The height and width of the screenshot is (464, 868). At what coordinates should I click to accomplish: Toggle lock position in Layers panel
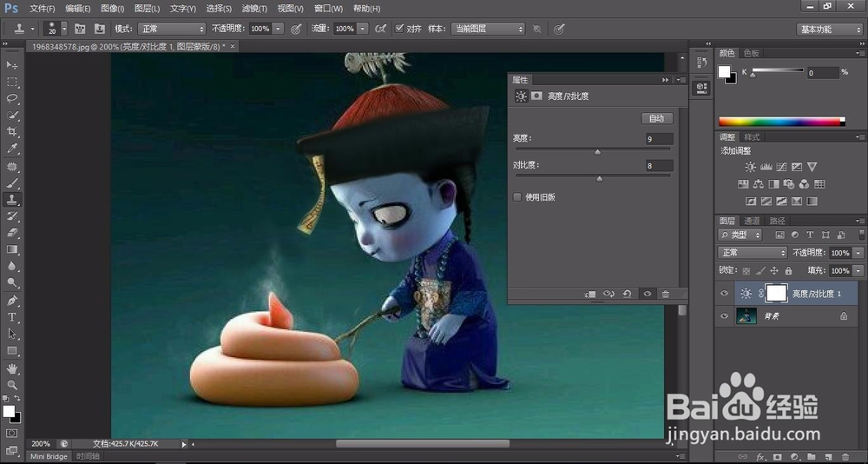pos(774,270)
